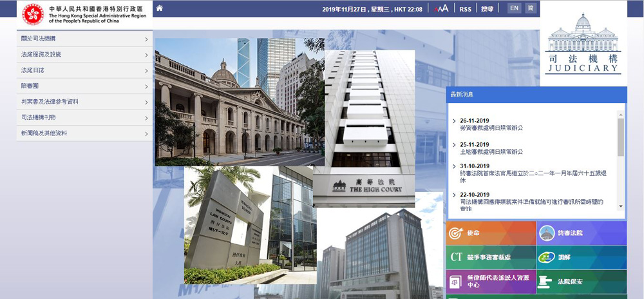The image size is (644, 299).
Task: Switch language to EN
Action: (514, 8)
